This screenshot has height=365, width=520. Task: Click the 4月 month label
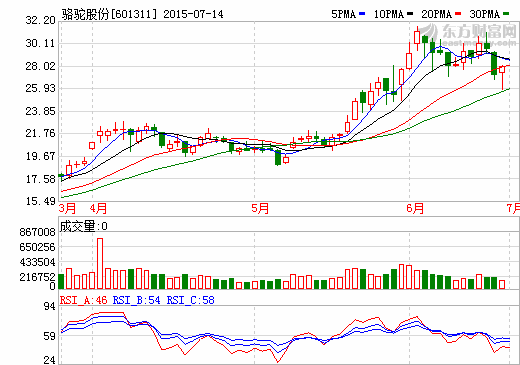(x=98, y=209)
